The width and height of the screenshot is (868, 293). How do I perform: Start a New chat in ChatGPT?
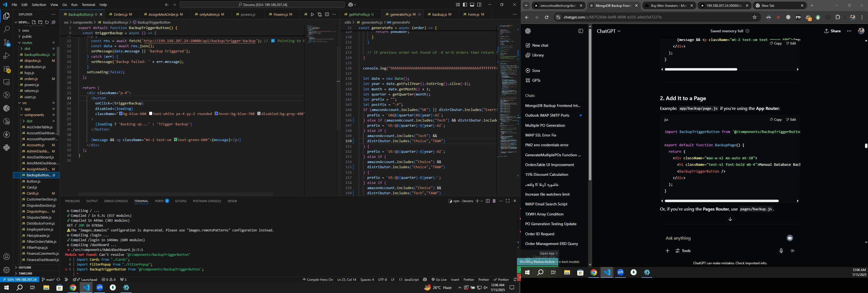540,46
